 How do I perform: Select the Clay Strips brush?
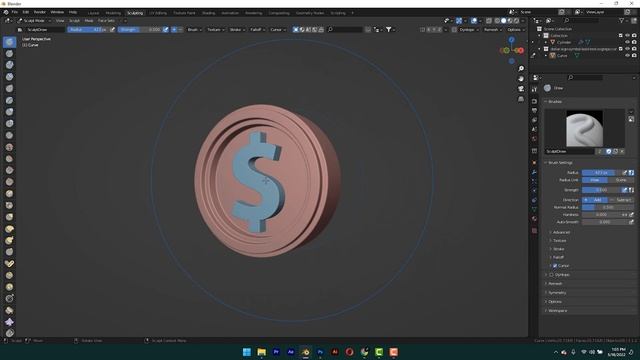point(9,77)
